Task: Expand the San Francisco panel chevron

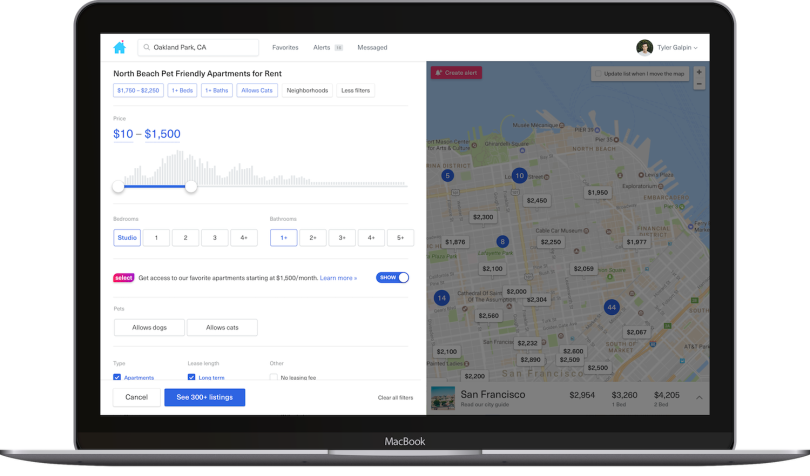Action: (699, 397)
